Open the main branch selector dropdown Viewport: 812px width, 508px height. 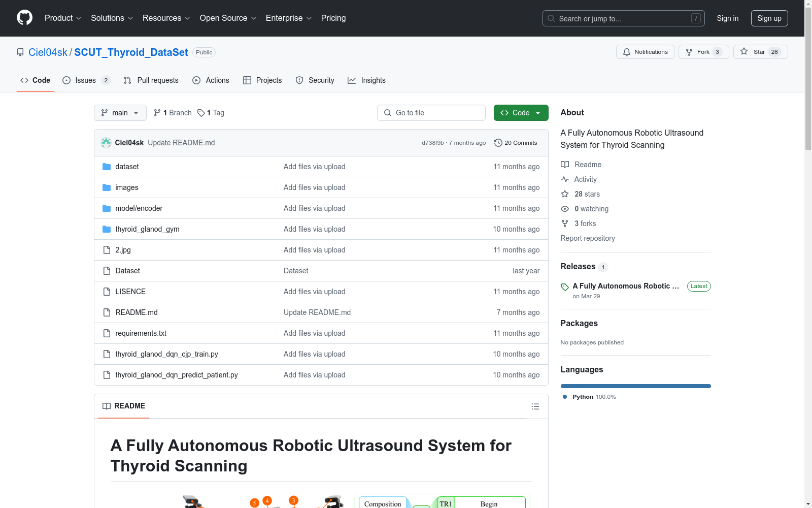(120, 113)
